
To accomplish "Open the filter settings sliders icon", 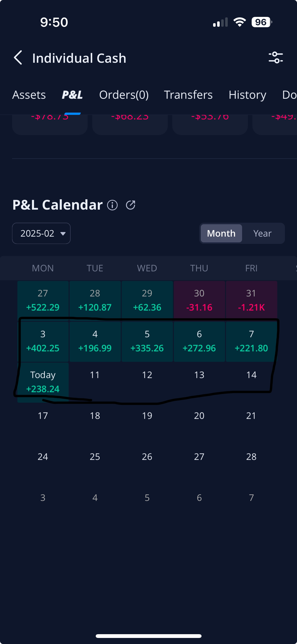I will 276,58.
